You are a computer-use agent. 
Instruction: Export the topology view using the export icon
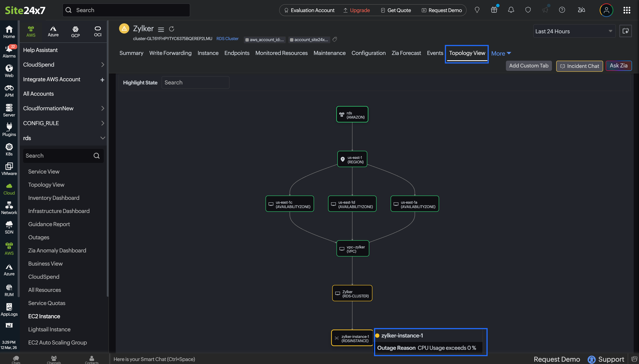[625, 31]
